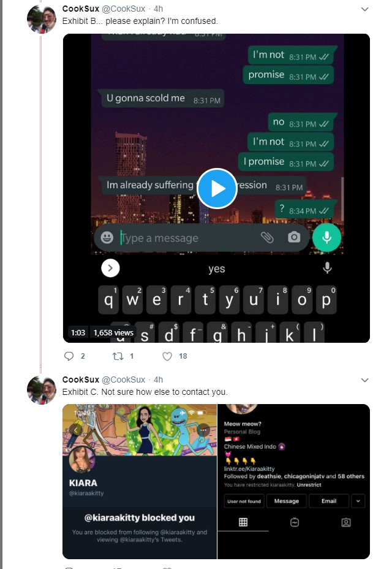Click the paperclip attachment icon
Image resolution: width=392 pixels, height=569 pixels.
[267, 237]
